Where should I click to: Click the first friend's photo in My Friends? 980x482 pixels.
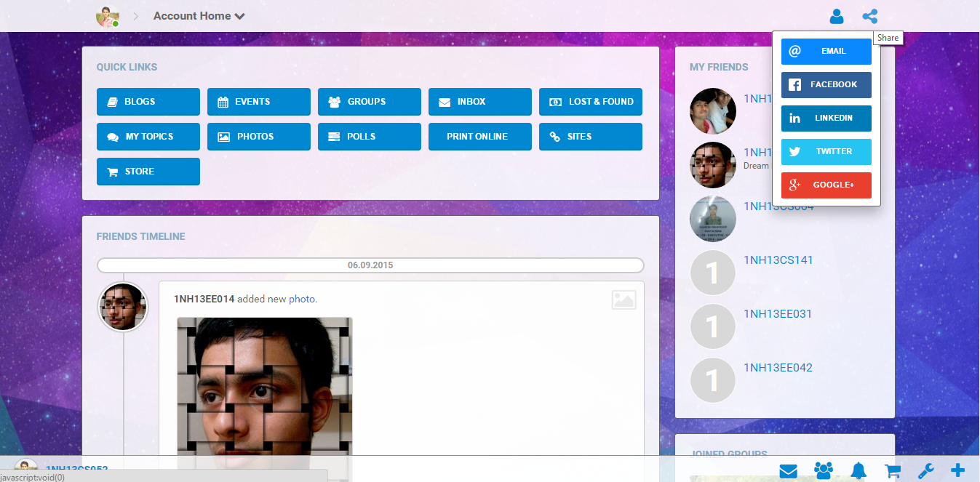click(x=713, y=111)
